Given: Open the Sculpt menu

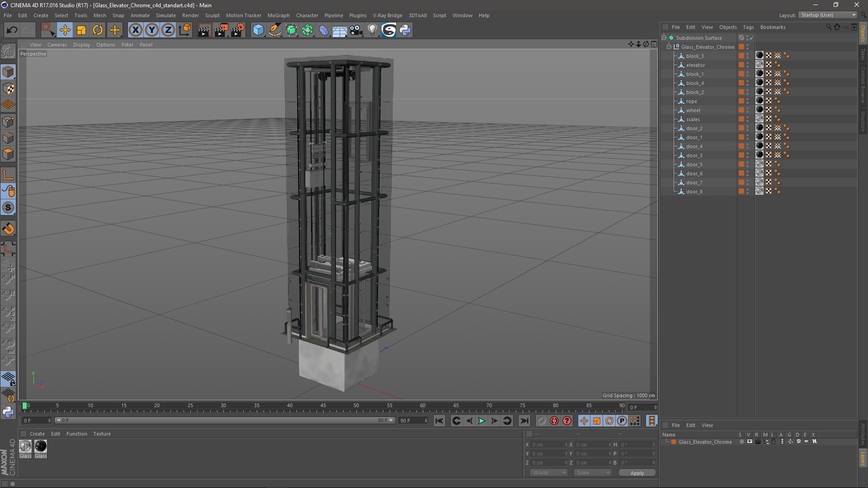Looking at the screenshot, I should [212, 15].
